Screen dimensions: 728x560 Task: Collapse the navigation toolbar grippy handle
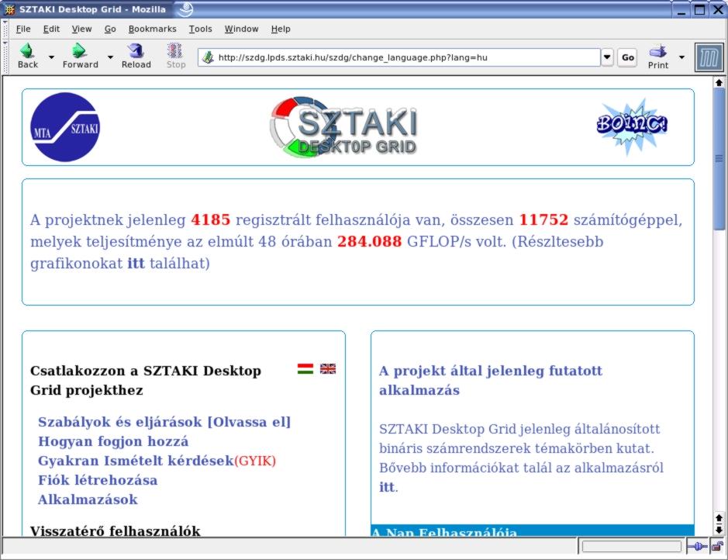pos(5,57)
